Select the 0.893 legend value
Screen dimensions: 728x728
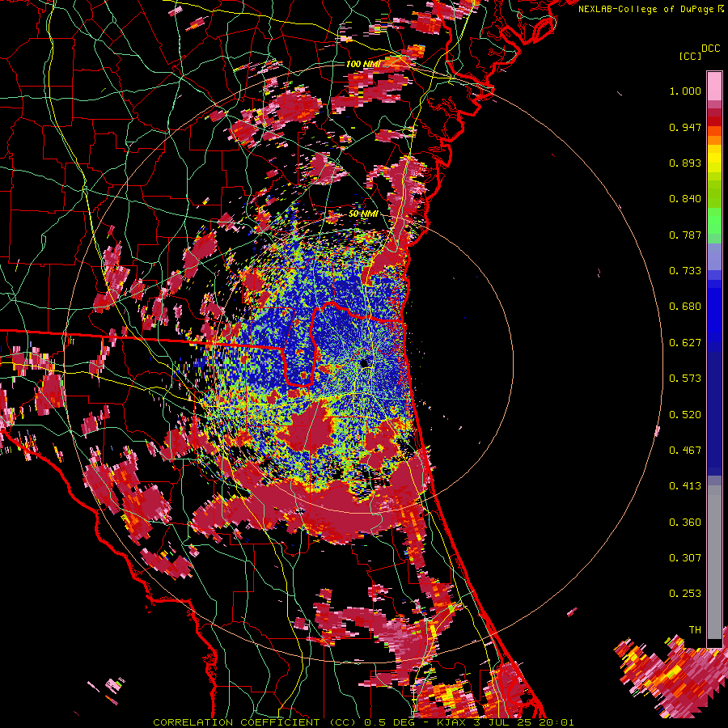pyautogui.click(x=685, y=163)
